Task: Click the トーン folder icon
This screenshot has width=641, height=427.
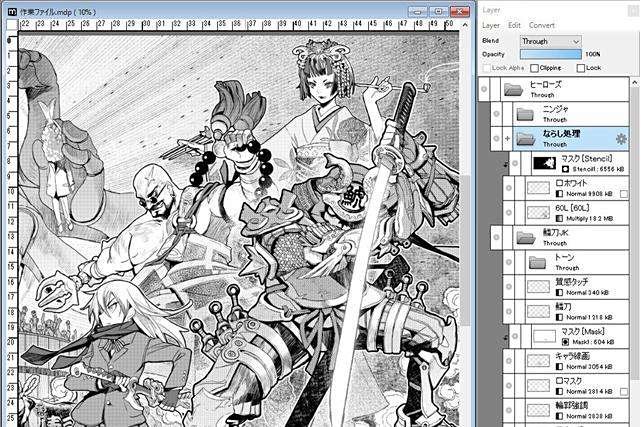Action: point(538,262)
